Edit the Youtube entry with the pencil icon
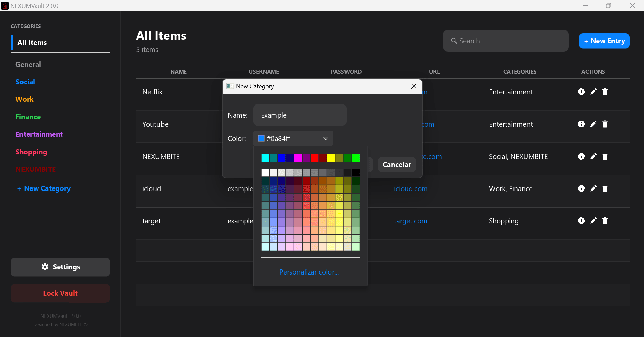The image size is (644, 337). pyautogui.click(x=593, y=124)
